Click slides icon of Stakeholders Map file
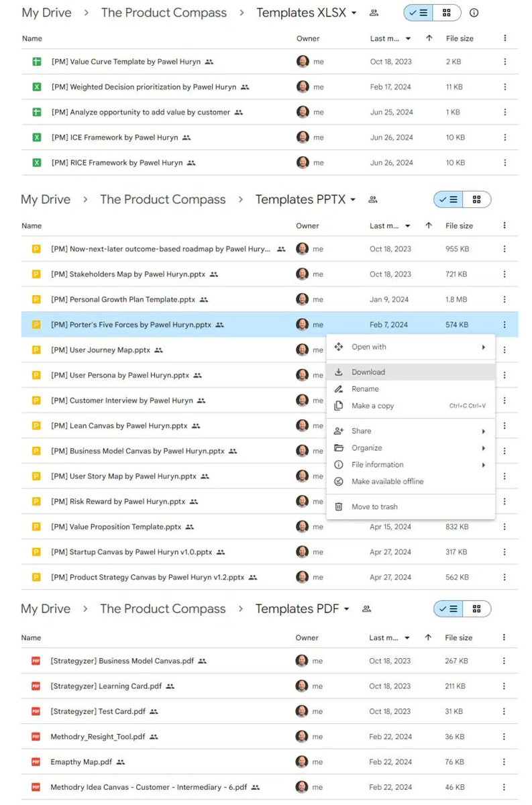This screenshot has height=805, width=532. (x=37, y=274)
